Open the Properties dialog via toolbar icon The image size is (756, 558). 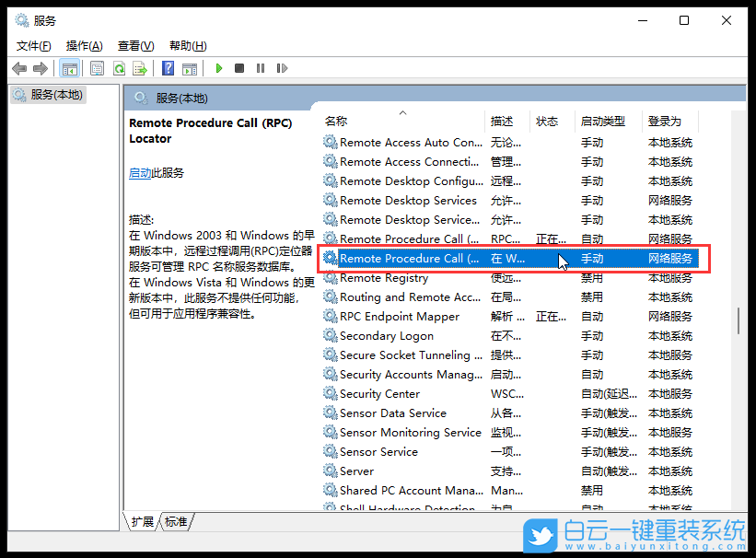coord(97,67)
